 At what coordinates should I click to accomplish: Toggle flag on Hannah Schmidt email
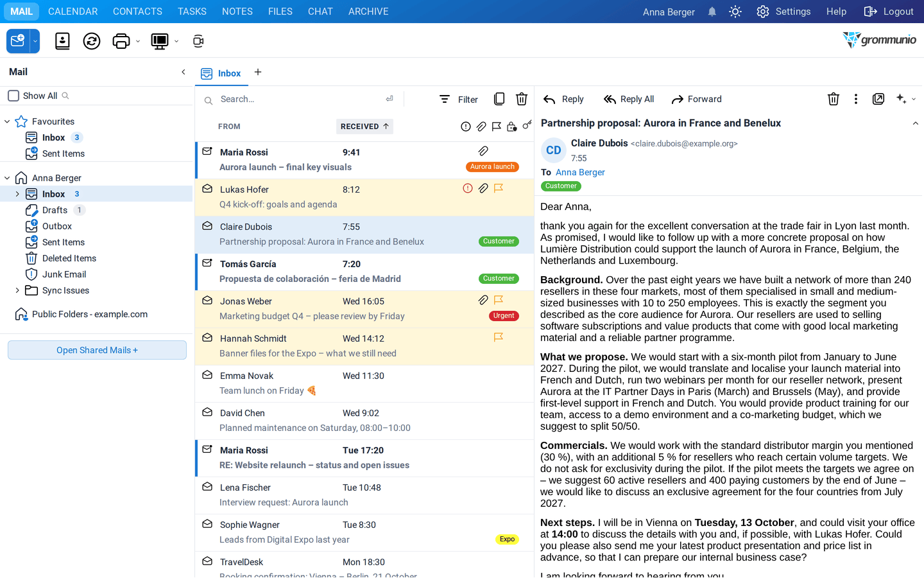click(499, 337)
